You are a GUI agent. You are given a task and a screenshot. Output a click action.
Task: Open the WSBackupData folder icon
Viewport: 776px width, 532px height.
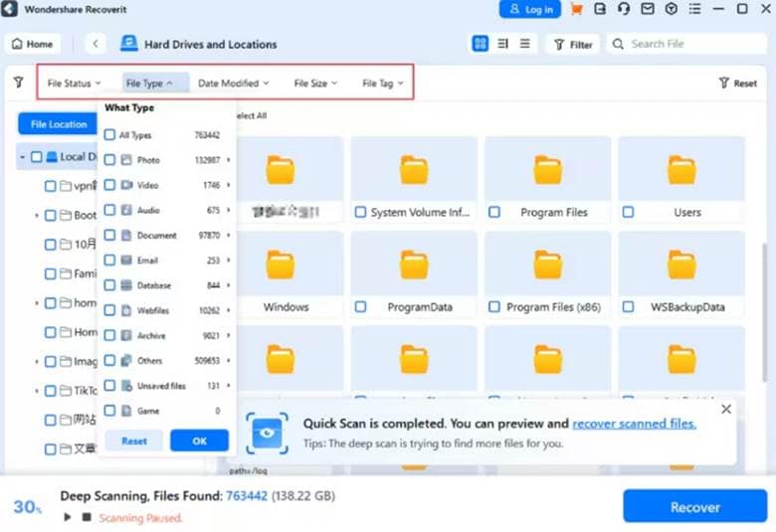pos(681,265)
